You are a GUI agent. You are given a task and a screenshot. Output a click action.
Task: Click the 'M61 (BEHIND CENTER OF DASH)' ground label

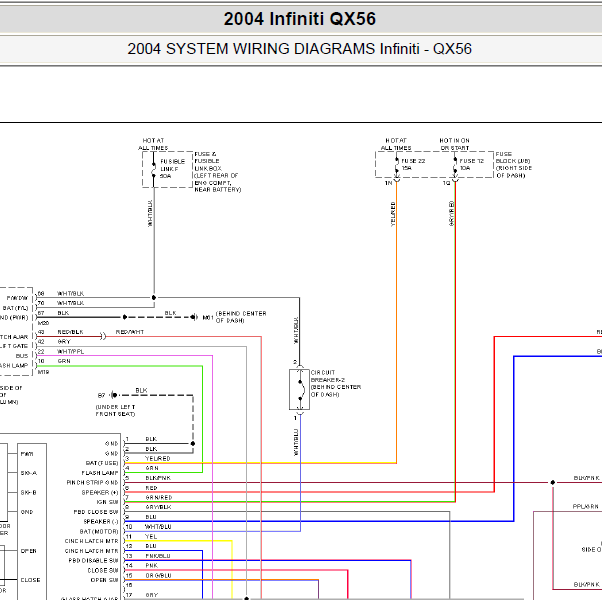pyautogui.click(x=234, y=317)
